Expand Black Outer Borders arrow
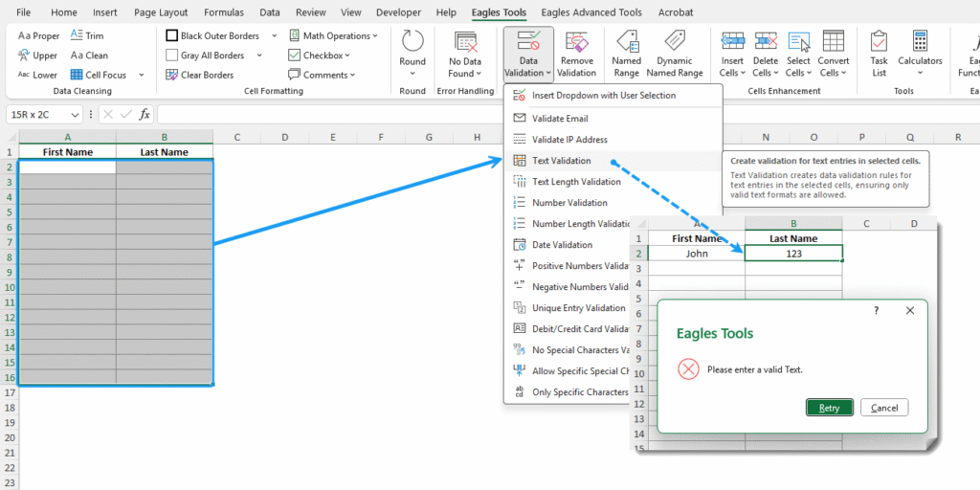This screenshot has width=980, height=490. [x=273, y=35]
